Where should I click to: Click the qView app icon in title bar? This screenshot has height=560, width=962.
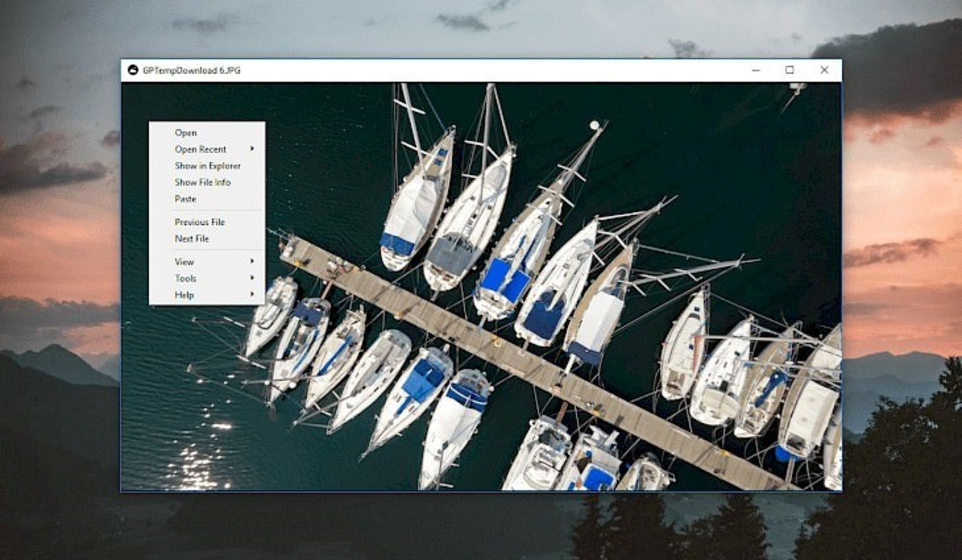[x=133, y=70]
